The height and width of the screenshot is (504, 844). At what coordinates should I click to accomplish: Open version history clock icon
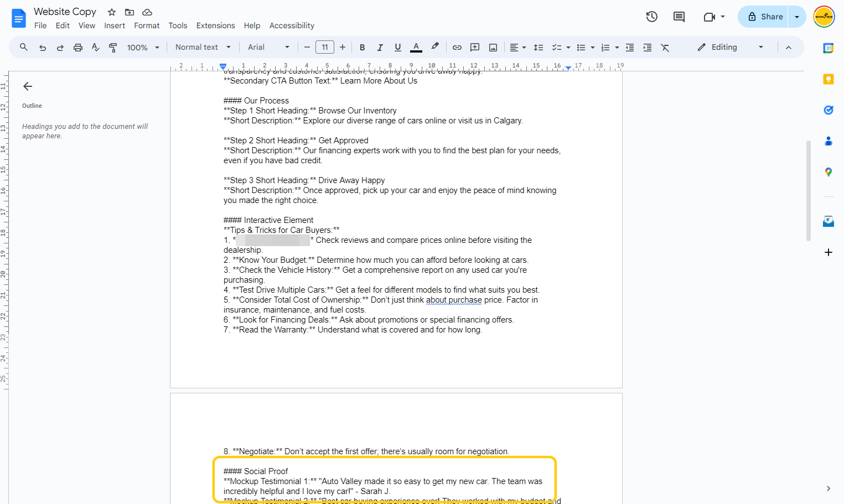652,17
